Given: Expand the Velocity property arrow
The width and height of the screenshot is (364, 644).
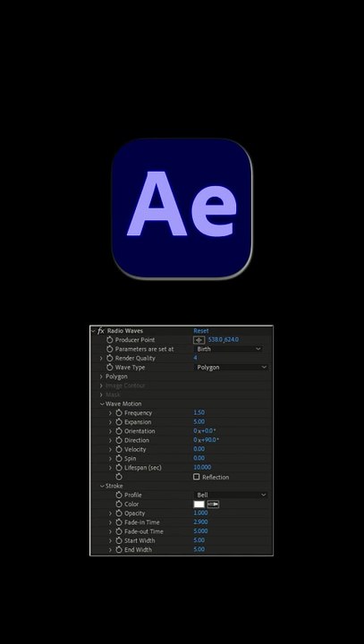Looking at the screenshot, I should click(110, 449).
